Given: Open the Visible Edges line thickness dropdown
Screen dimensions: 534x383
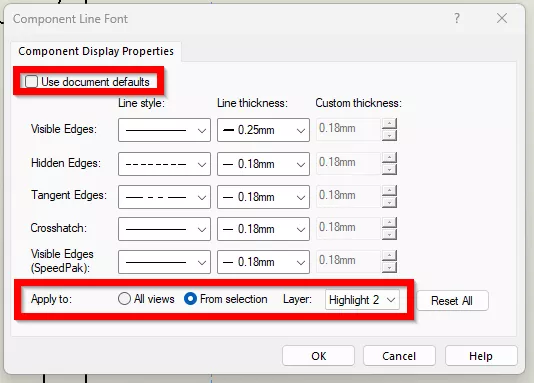Looking at the screenshot, I should (x=263, y=130).
